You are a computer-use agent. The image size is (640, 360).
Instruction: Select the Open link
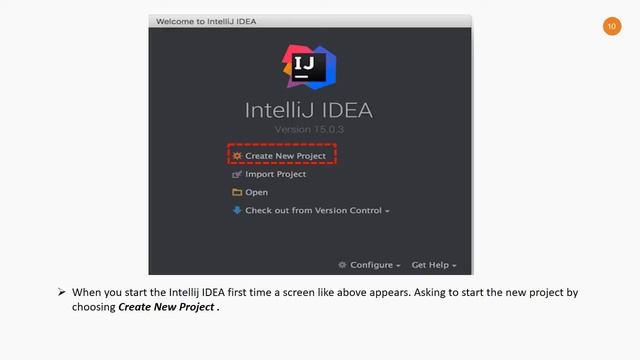(256, 192)
